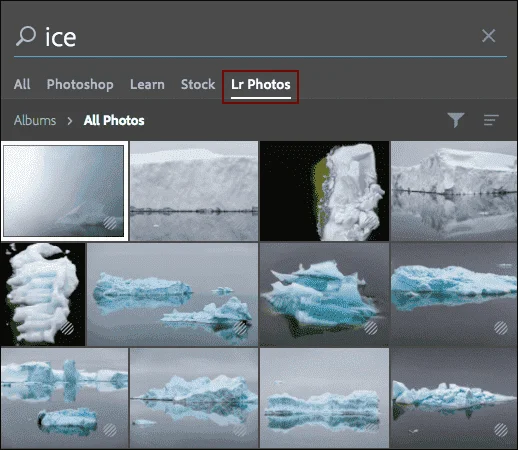Switch to the Photoshop tab

80,85
